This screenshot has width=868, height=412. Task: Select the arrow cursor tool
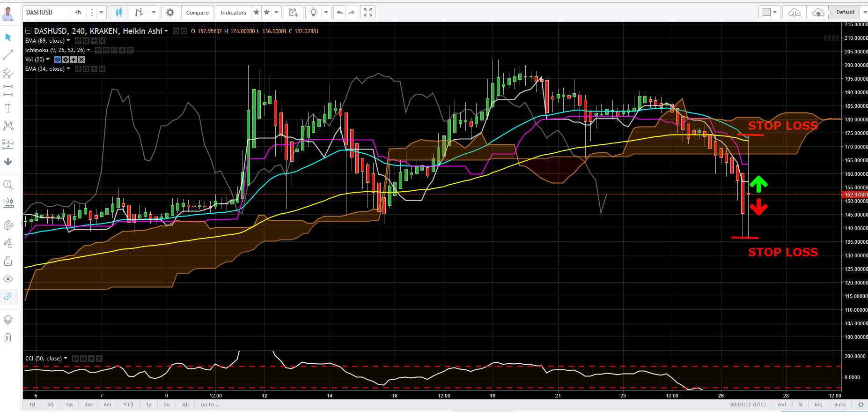[8, 37]
